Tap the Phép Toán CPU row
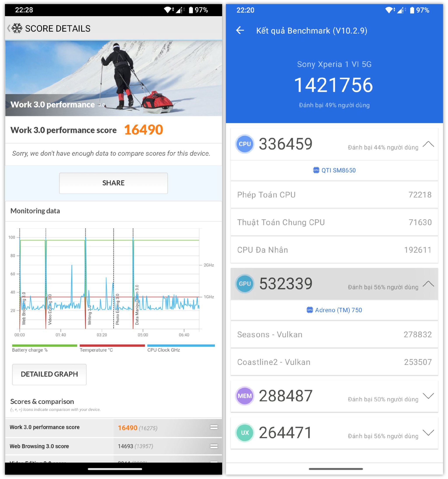This screenshot has height=479, width=448. [334, 195]
